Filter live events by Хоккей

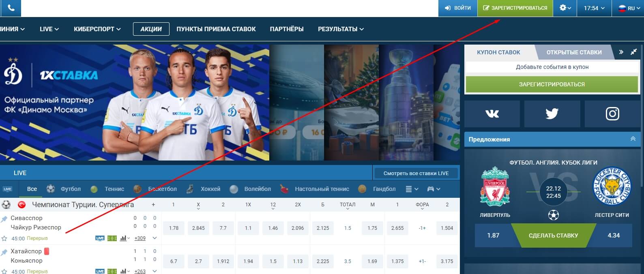pos(204,189)
